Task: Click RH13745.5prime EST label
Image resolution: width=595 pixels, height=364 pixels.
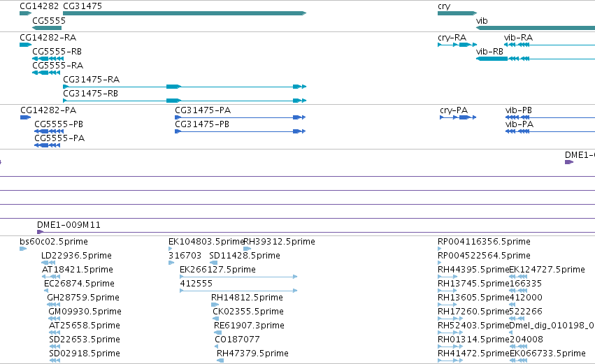Action: point(473,284)
